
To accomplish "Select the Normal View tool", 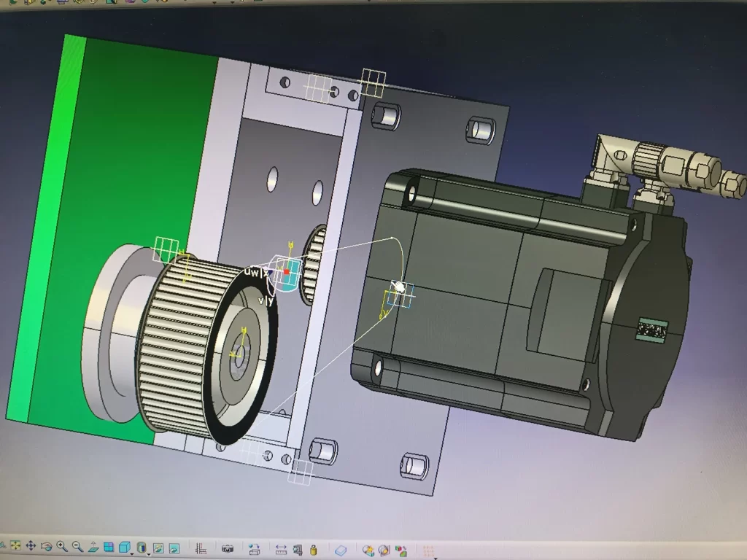I will pos(93,547).
